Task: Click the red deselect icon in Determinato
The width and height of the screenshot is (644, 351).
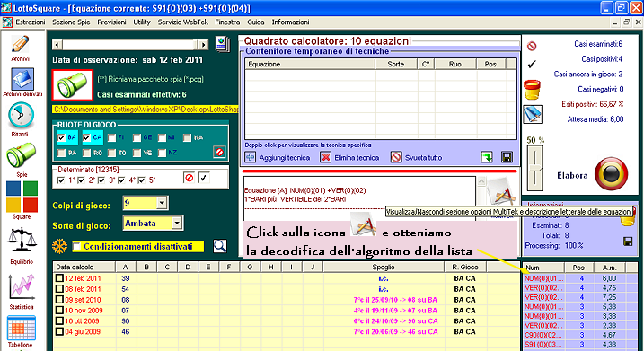Action: (x=189, y=178)
